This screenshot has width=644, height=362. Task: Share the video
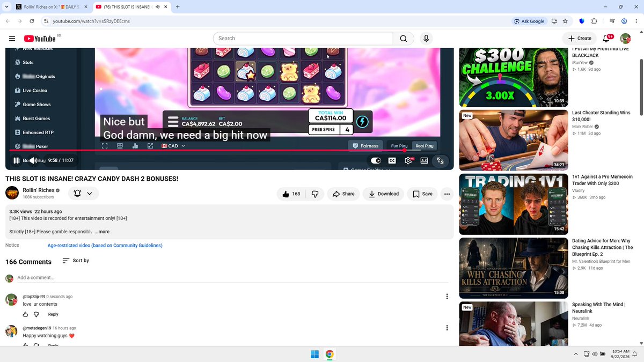[x=343, y=194]
